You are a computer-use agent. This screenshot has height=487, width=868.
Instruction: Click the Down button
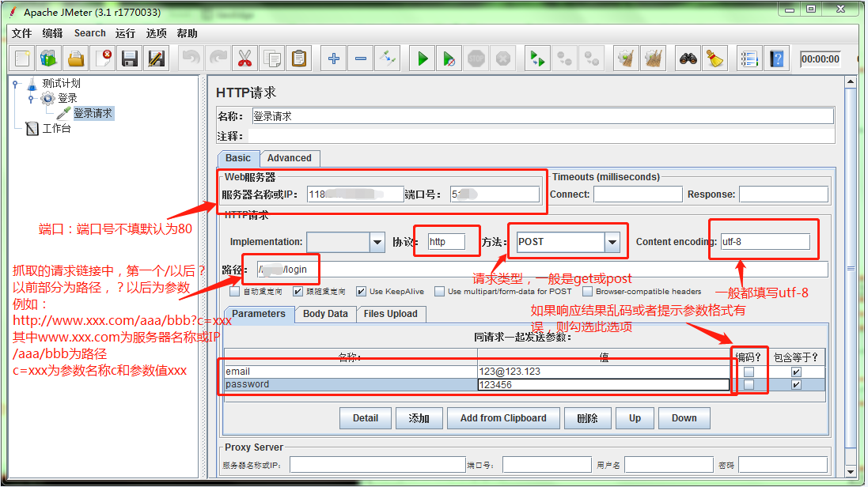(x=684, y=418)
